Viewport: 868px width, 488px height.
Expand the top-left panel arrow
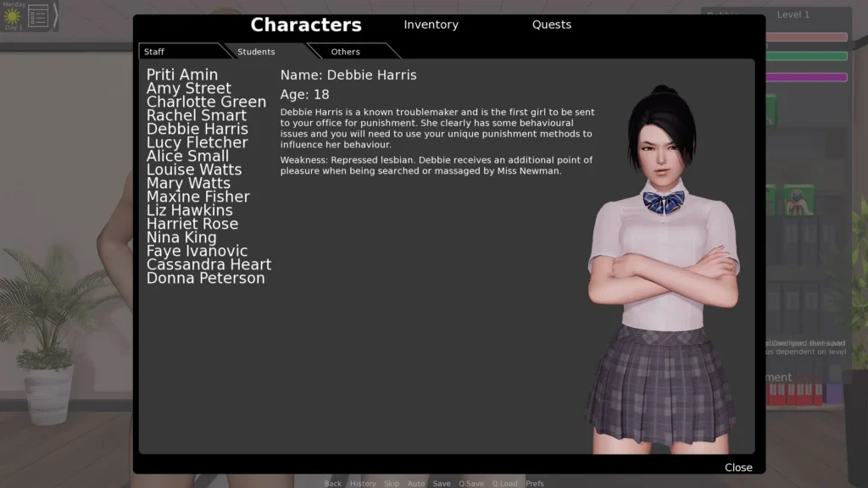tap(56, 16)
